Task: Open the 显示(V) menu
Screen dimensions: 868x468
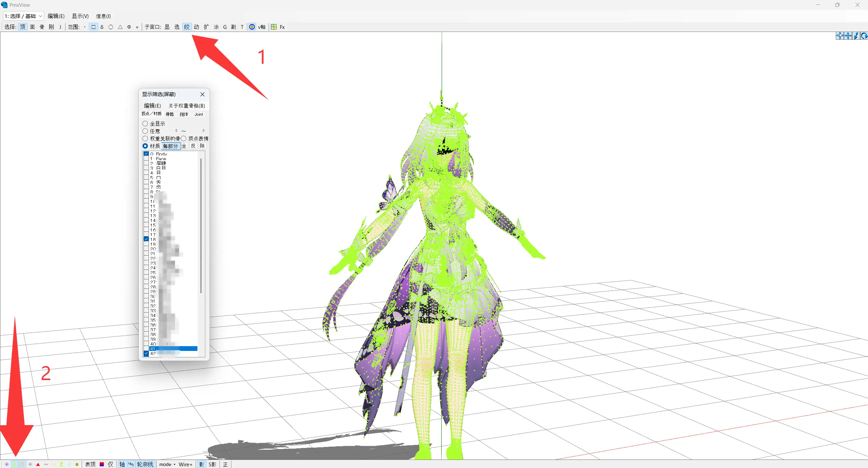Action: [80, 16]
